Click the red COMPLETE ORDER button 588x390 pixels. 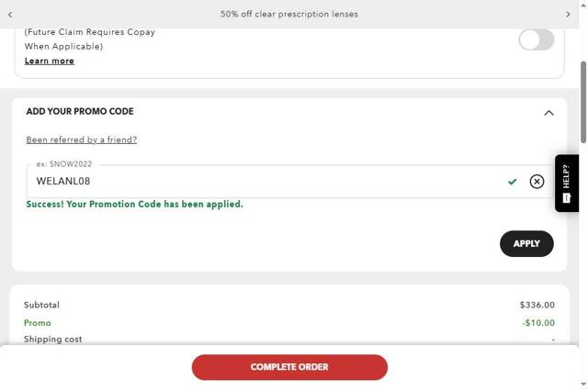tap(289, 367)
